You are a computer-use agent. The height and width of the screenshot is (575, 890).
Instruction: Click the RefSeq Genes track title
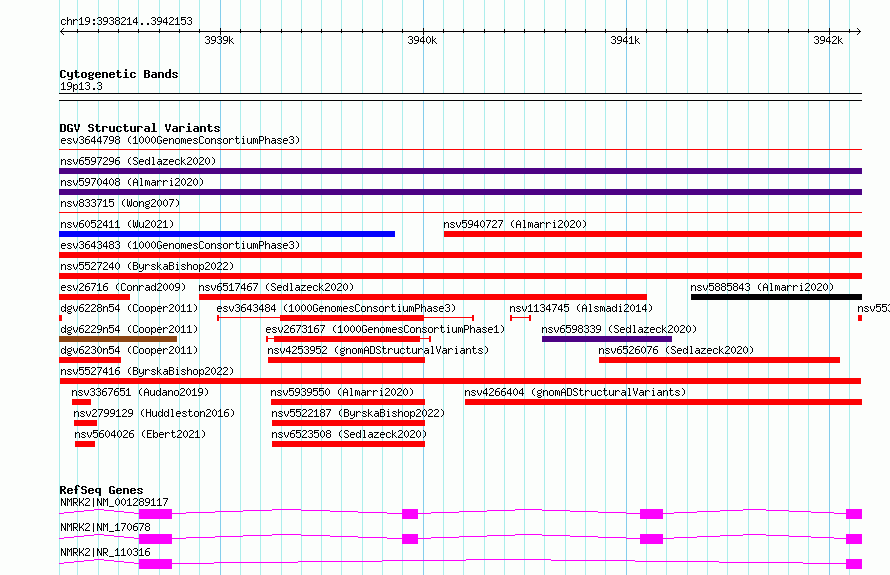point(101,490)
